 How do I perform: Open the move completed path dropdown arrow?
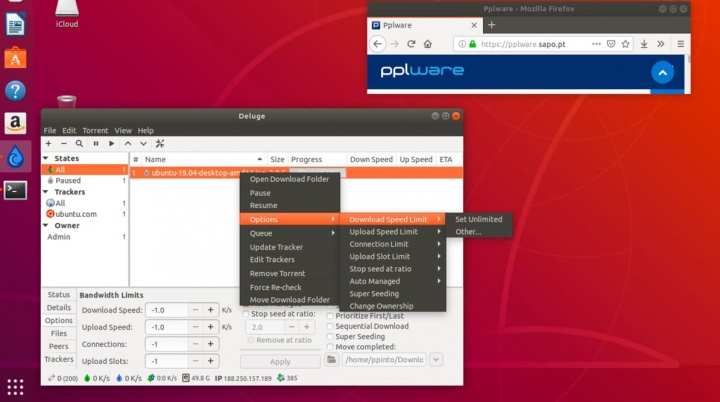tap(436, 359)
